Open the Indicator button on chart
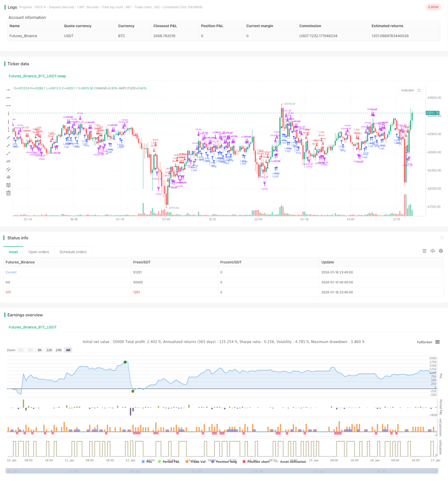The height and width of the screenshot is (481, 448). (x=408, y=90)
